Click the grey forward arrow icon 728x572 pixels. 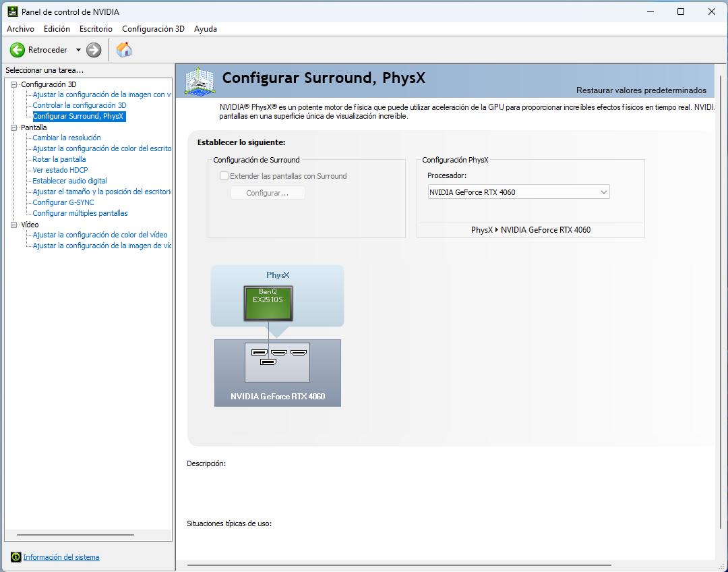tap(94, 50)
